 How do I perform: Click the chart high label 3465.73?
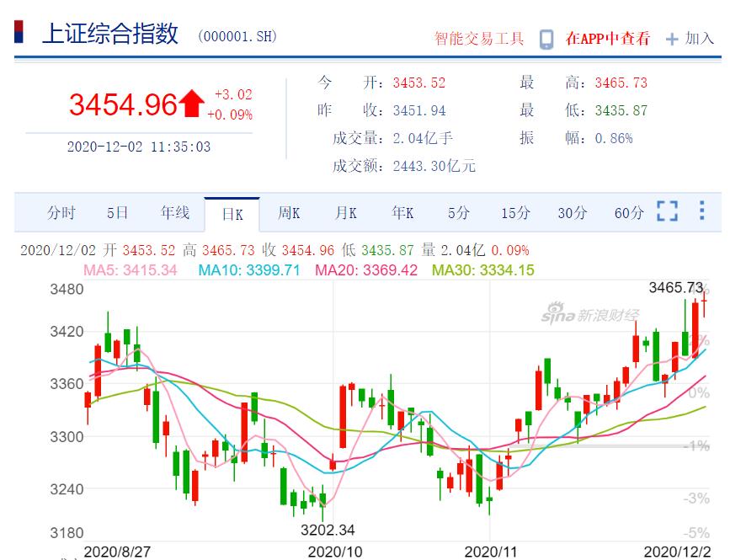pyautogui.click(x=676, y=287)
